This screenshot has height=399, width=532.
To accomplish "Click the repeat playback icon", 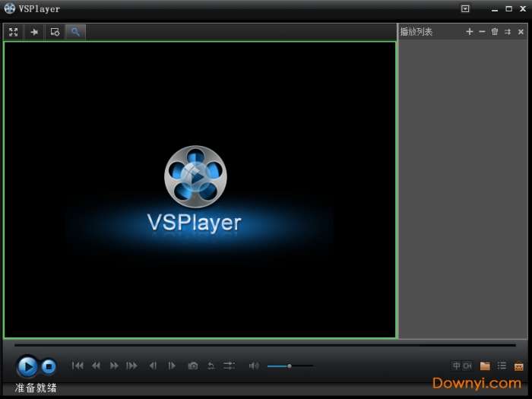I will tap(211, 366).
